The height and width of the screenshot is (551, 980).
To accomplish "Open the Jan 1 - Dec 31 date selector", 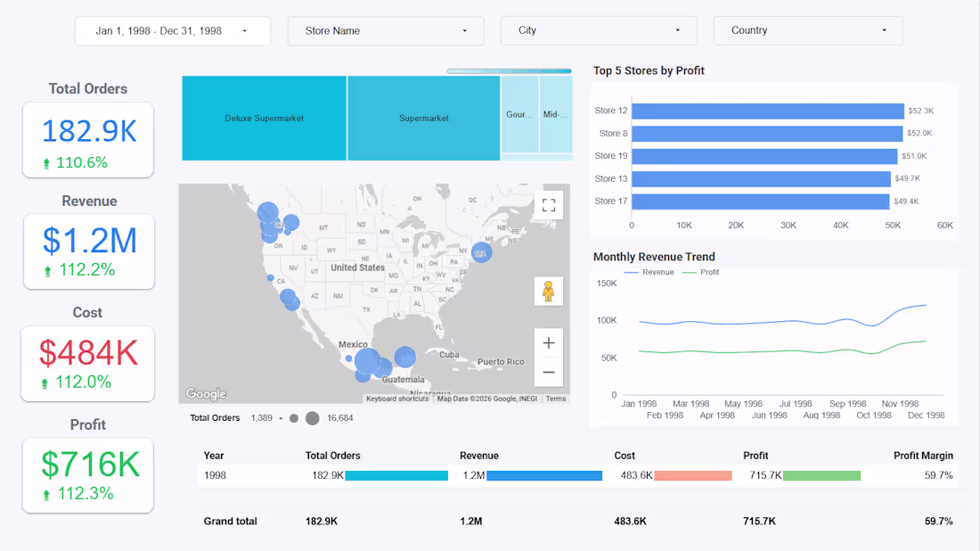I will pyautogui.click(x=172, y=30).
